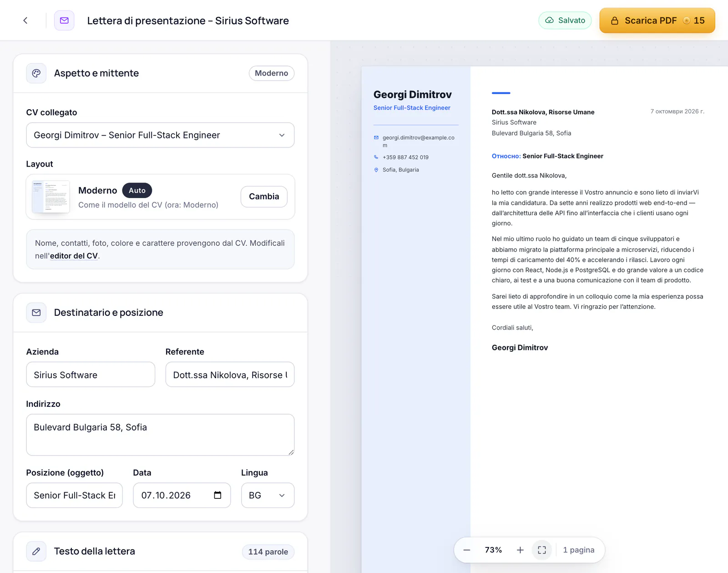Click the purple envelope document icon
The image size is (728, 573).
[x=64, y=20]
